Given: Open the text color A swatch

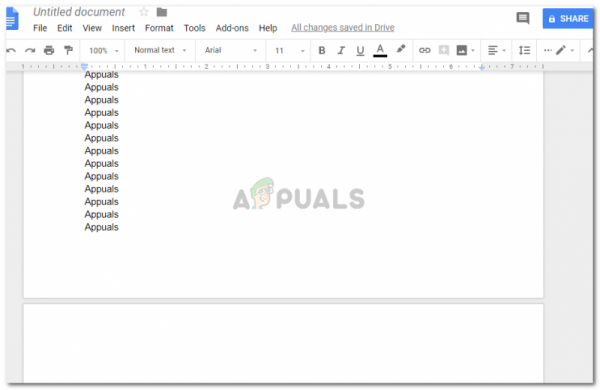Looking at the screenshot, I should click(380, 50).
